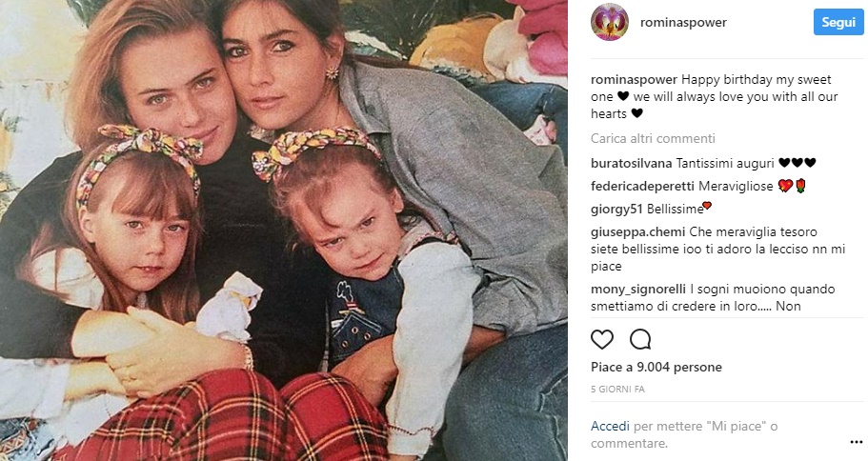Open the three-dots more options menu
Viewport: 868px width, 461px height.
tap(856, 442)
